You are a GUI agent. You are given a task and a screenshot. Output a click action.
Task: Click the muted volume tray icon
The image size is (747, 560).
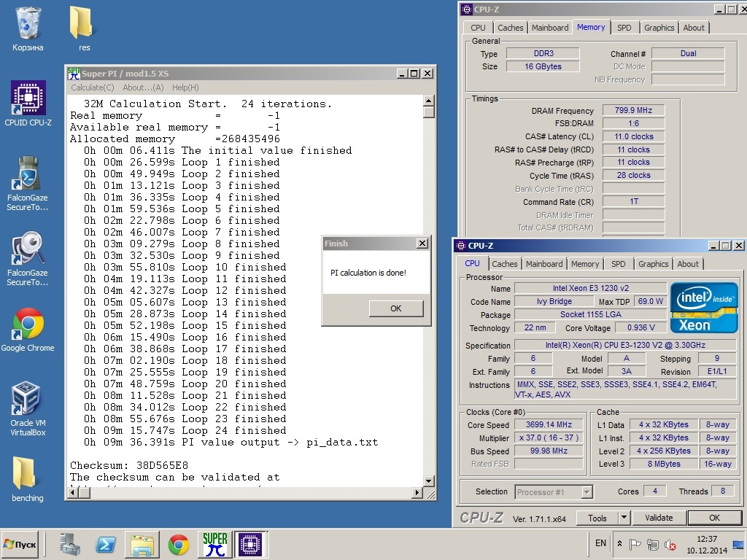point(670,544)
